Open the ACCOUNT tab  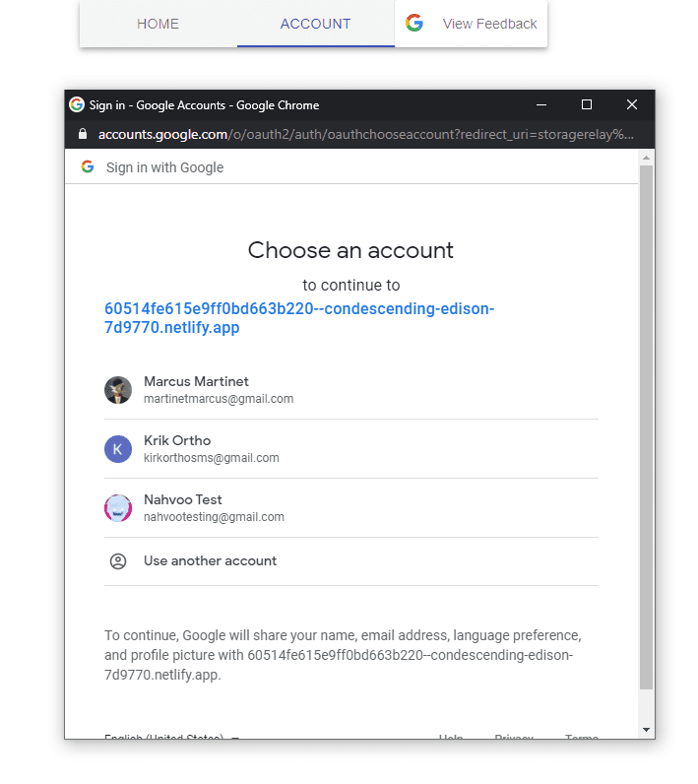315,24
